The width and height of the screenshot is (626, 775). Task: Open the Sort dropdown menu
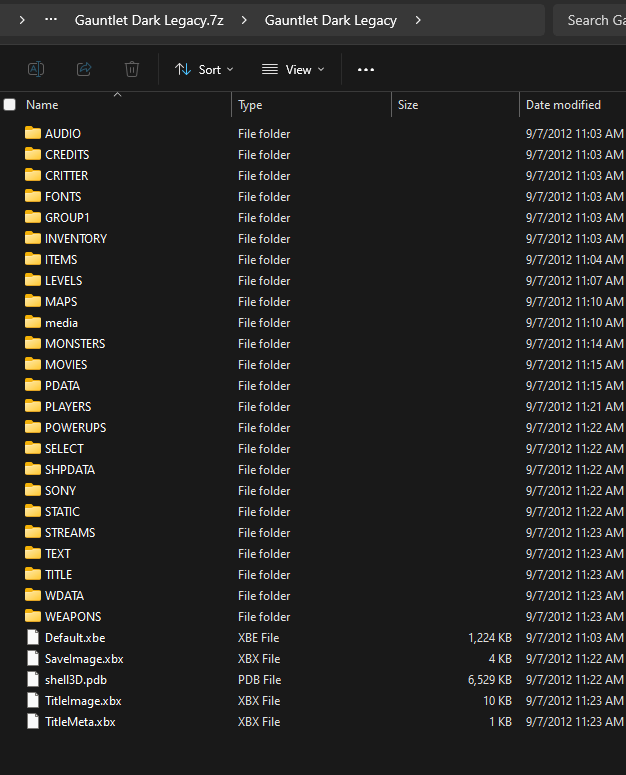point(204,70)
